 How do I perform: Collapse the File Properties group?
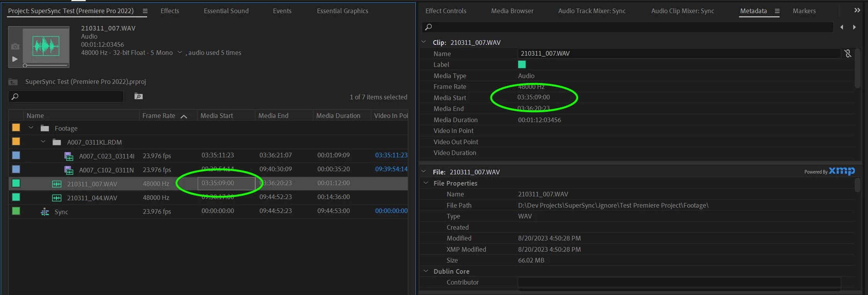pyautogui.click(x=426, y=183)
